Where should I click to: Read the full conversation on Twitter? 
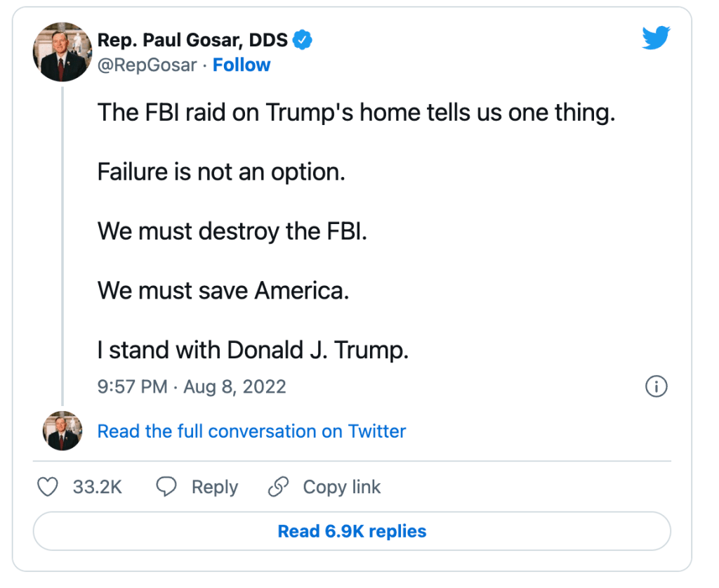pos(251,431)
